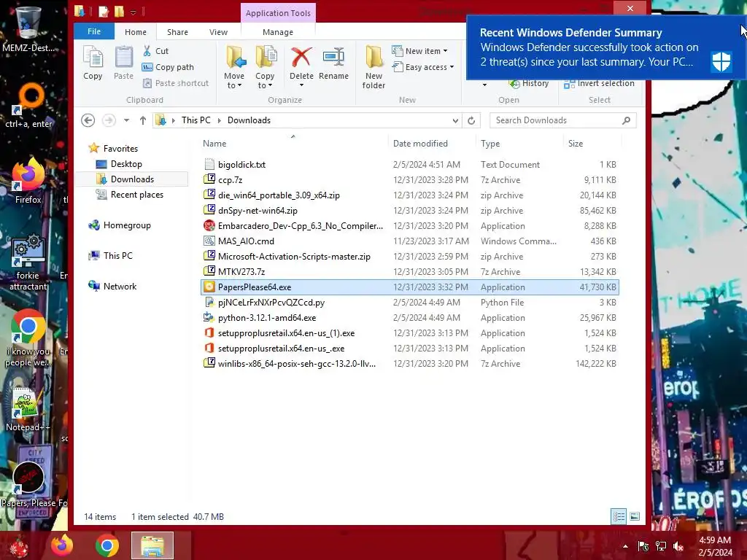The width and height of the screenshot is (747, 560).
Task: Click Downloads in the address breadcrumb
Action: point(249,120)
